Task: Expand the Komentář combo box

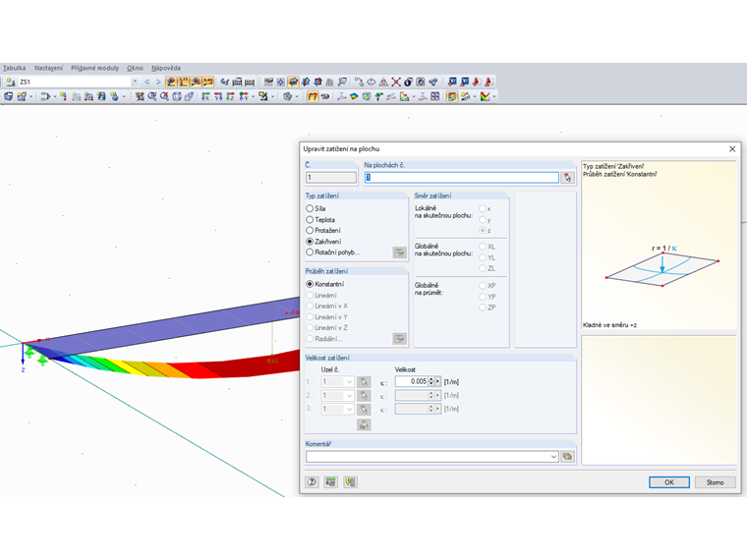Action: point(553,457)
